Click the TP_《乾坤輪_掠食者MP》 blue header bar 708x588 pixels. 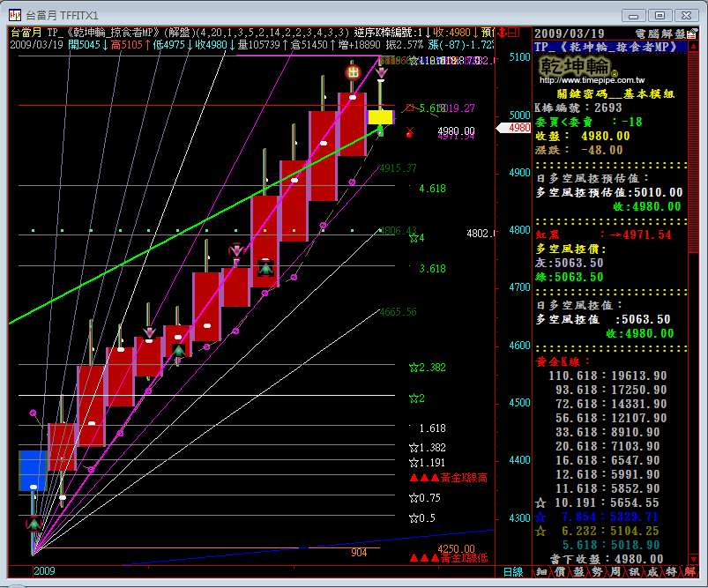pos(610,47)
